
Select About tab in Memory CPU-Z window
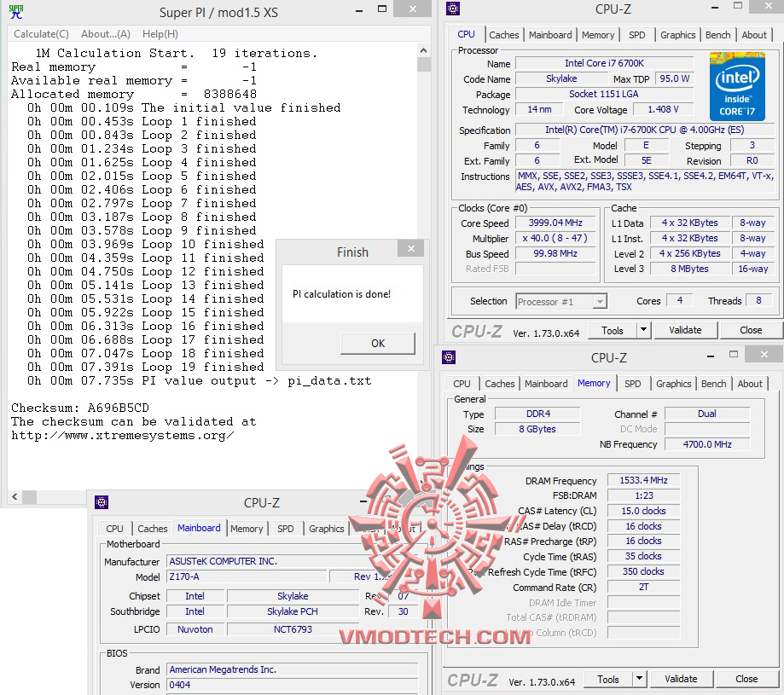point(750,384)
